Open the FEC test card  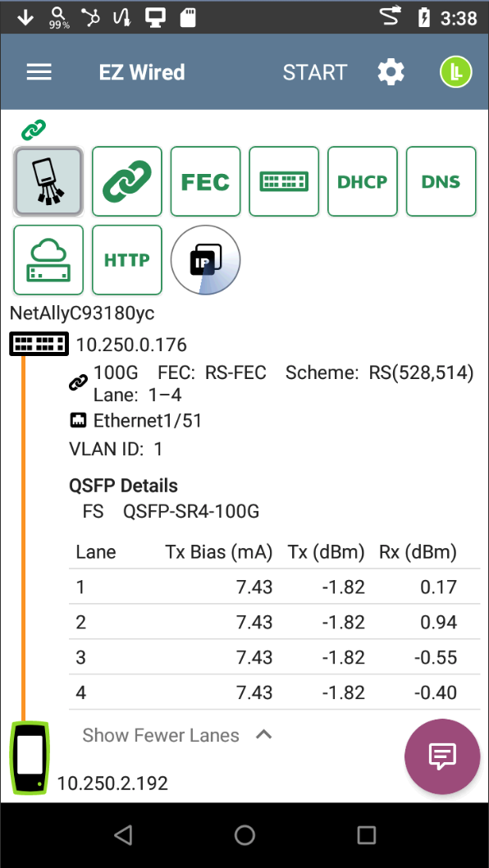[x=205, y=181]
